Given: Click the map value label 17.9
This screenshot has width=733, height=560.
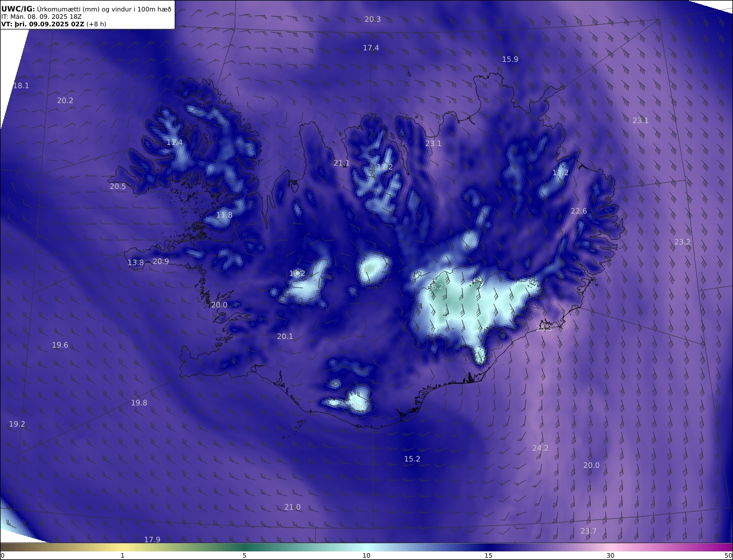Looking at the screenshot, I should coord(152,539).
